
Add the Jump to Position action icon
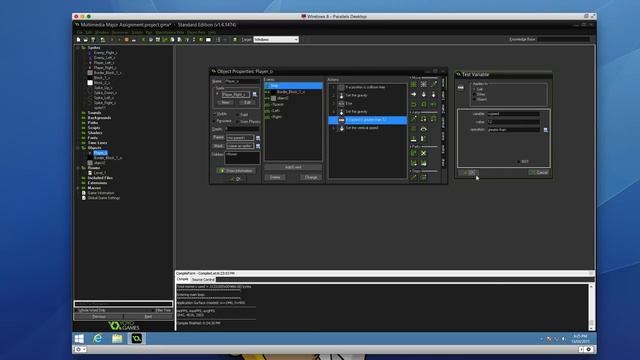413,119
